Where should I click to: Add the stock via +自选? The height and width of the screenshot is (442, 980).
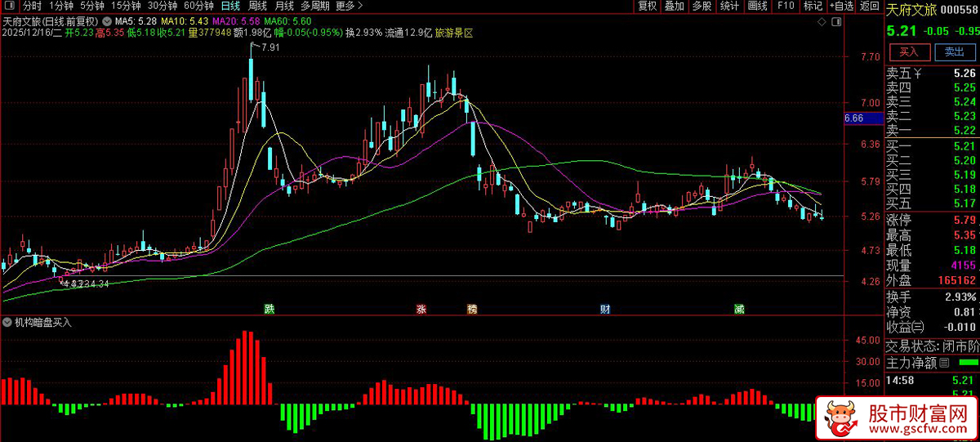pos(842,6)
